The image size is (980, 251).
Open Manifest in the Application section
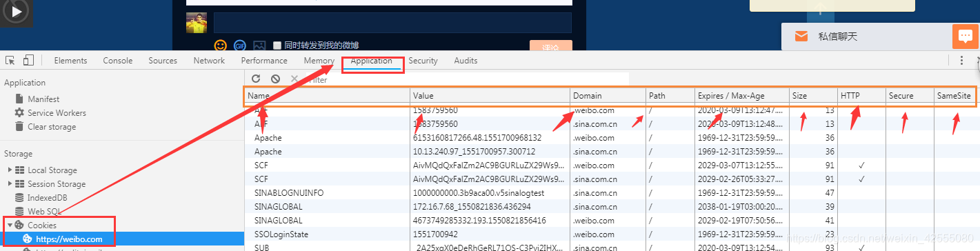(43, 99)
